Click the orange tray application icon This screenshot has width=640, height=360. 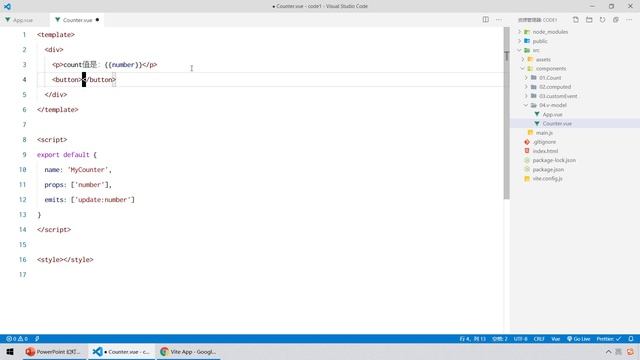[x=631, y=351]
